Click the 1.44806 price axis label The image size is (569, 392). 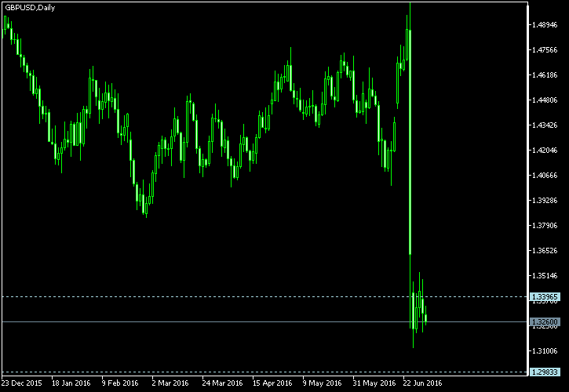[x=545, y=100]
